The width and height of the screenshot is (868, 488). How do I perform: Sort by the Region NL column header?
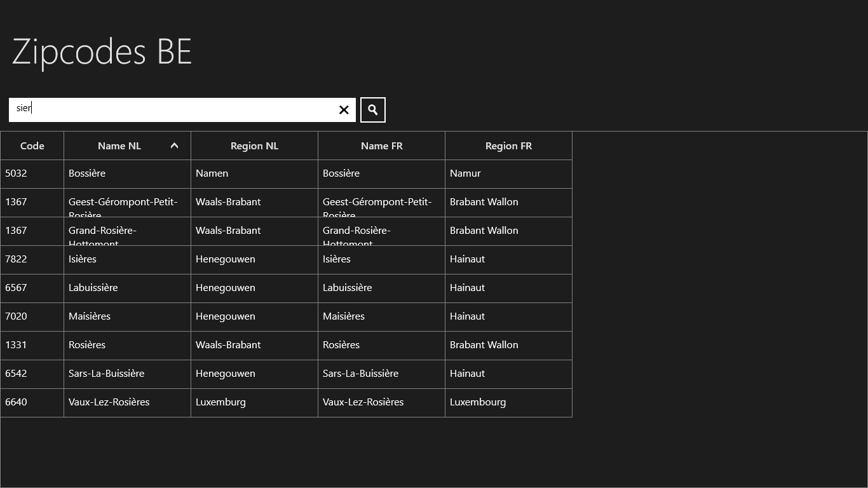point(254,146)
